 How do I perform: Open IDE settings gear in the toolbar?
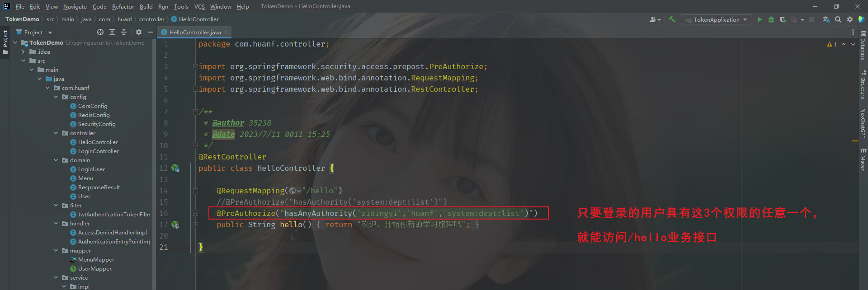[850, 19]
